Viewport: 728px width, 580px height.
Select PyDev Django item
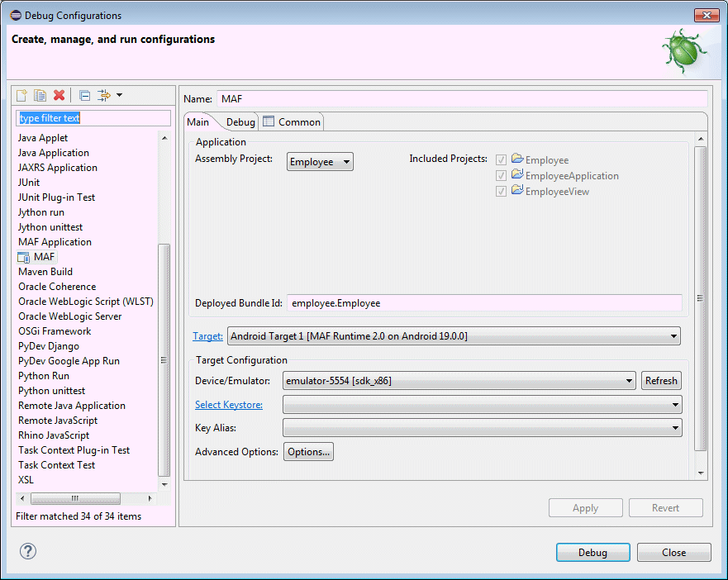coord(48,346)
